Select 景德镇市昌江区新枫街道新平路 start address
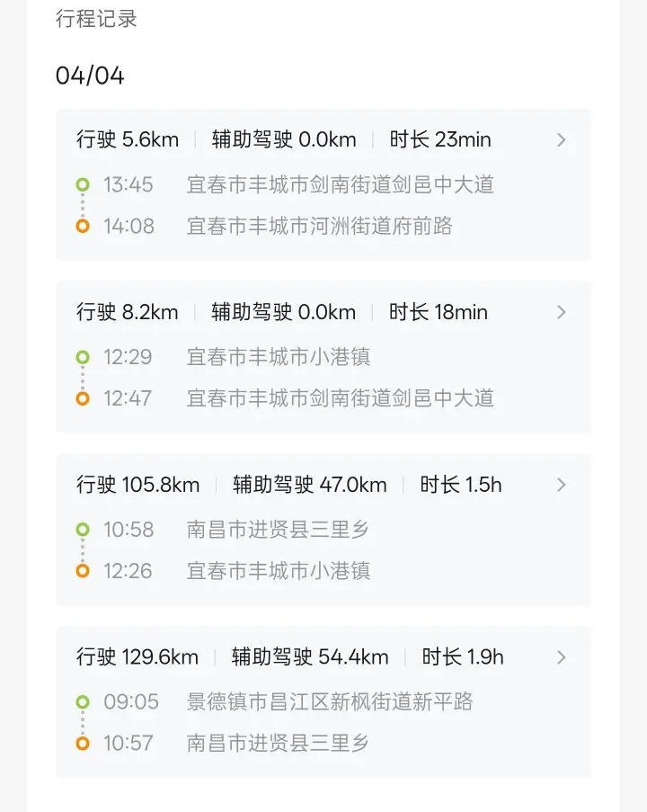The image size is (647, 812). 329,702
